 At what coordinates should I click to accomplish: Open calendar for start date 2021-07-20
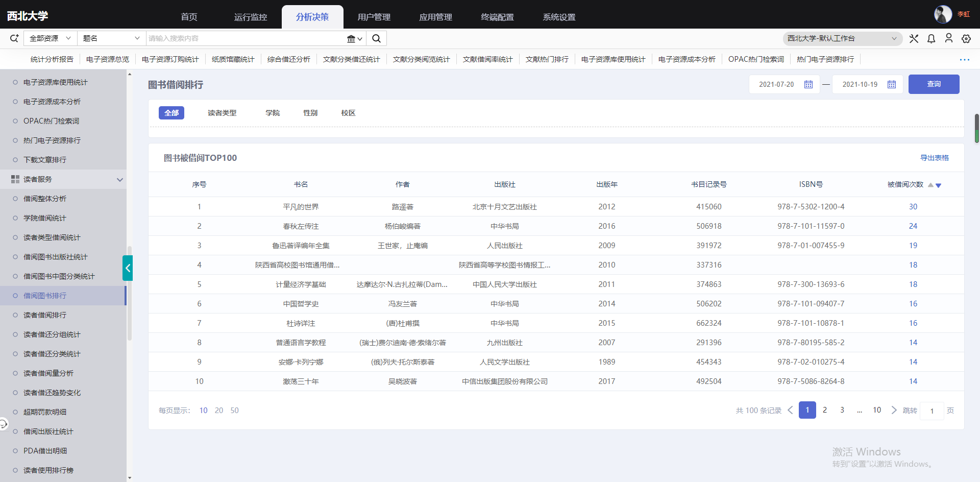(808, 84)
